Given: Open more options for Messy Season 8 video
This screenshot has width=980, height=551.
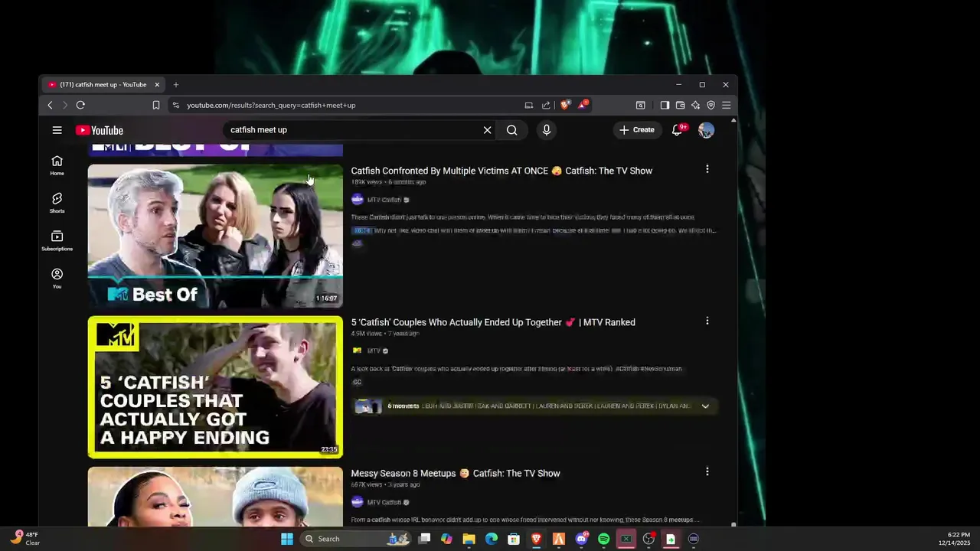Looking at the screenshot, I should tap(707, 471).
